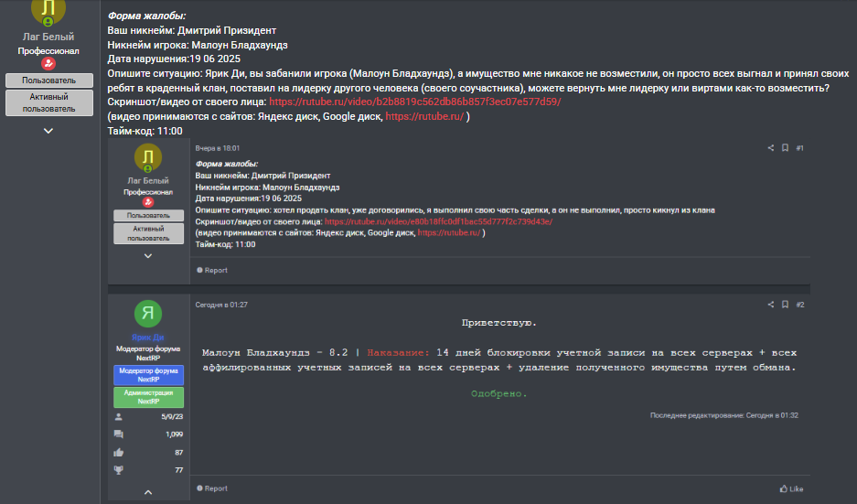The width and height of the screenshot is (857, 504).
Task: Click the Я avatar of Ярик Ди
Action: [148, 314]
